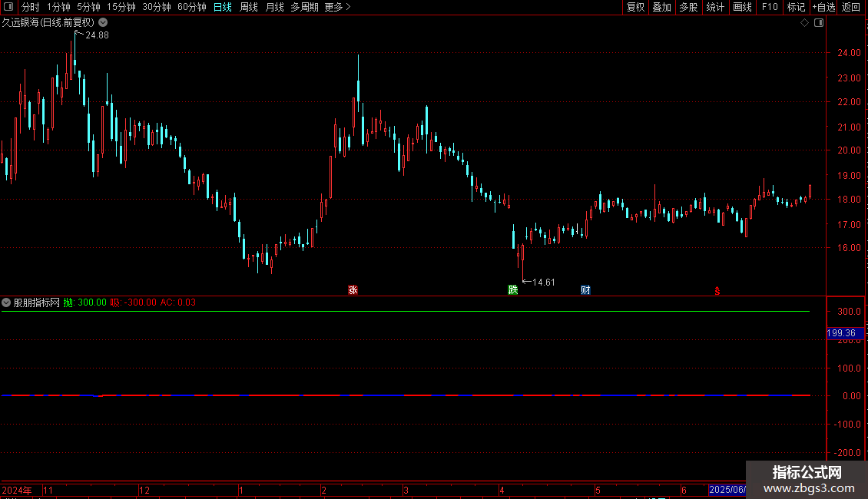Open the 统计 statistics tool
The width and height of the screenshot is (868, 499).
[x=715, y=7]
